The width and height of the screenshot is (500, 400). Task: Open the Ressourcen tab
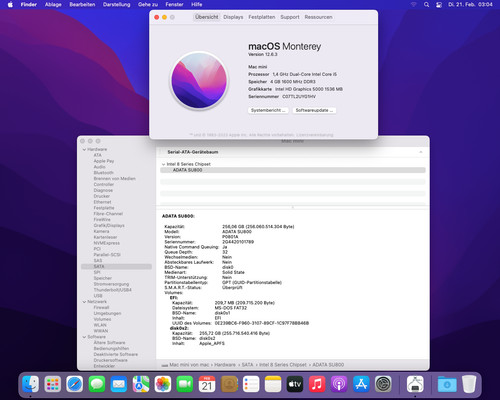[318, 17]
